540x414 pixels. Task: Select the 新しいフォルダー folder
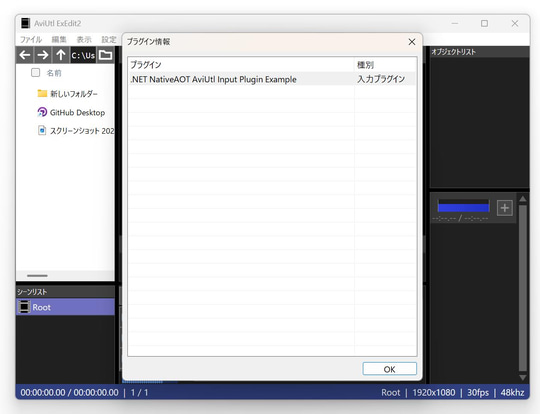point(68,94)
